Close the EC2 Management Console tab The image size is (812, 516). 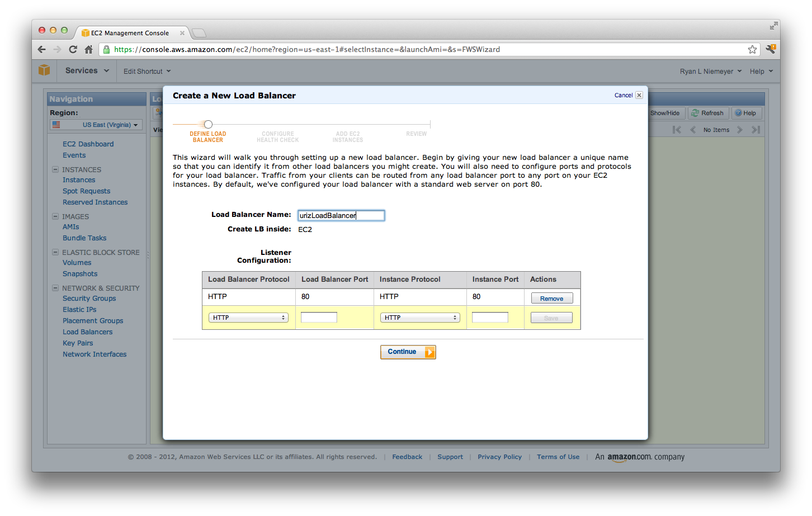[x=182, y=33]
